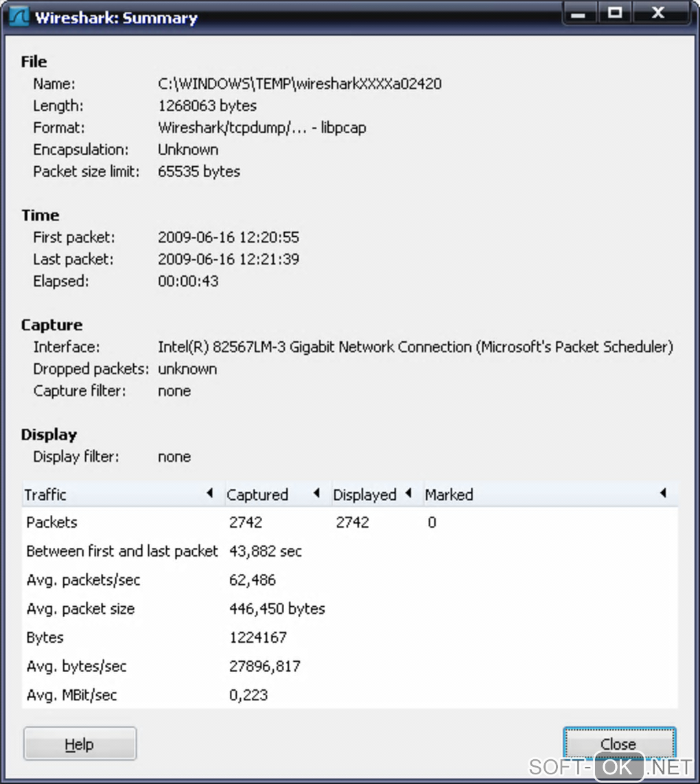Click the 'First packet:' label
The height and width of the screenshot is (784, 700).
[74, 237]
